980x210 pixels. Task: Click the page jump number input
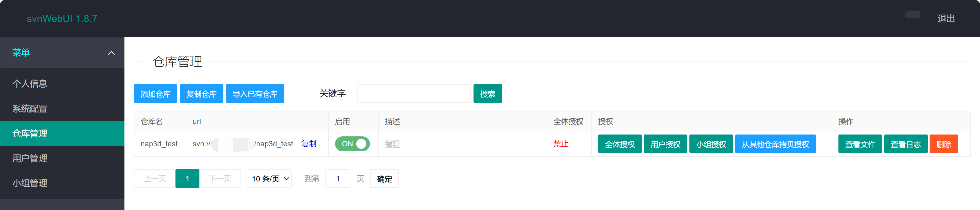(338, 179)
